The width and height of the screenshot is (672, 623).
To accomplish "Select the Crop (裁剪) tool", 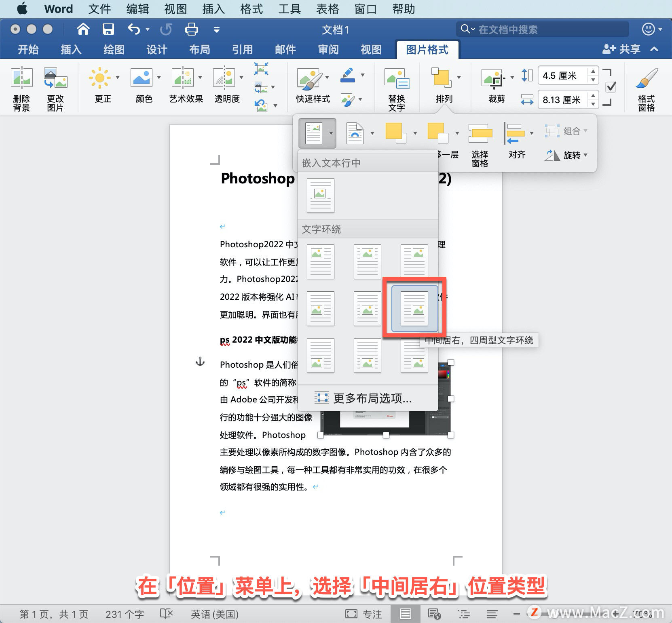I will [x=493, y=78].
